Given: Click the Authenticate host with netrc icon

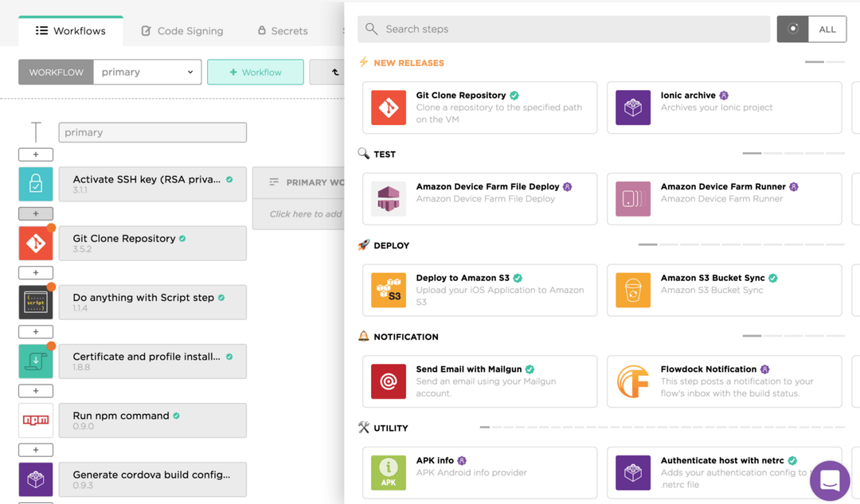Looking at the screenshot, I should tap(633, 473).
